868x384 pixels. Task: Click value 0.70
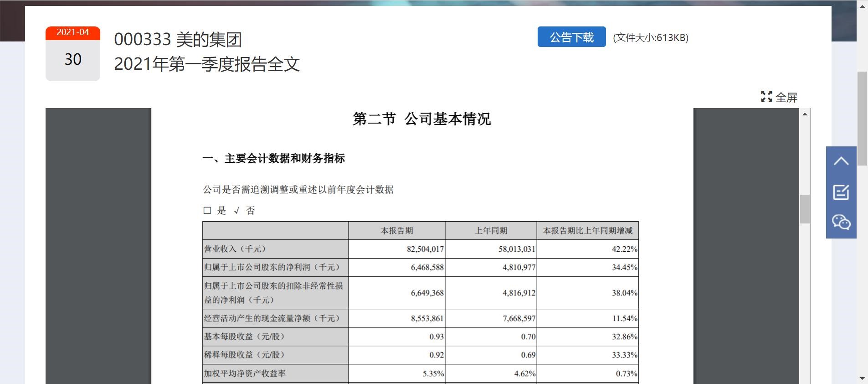click(x=529, y=337)
